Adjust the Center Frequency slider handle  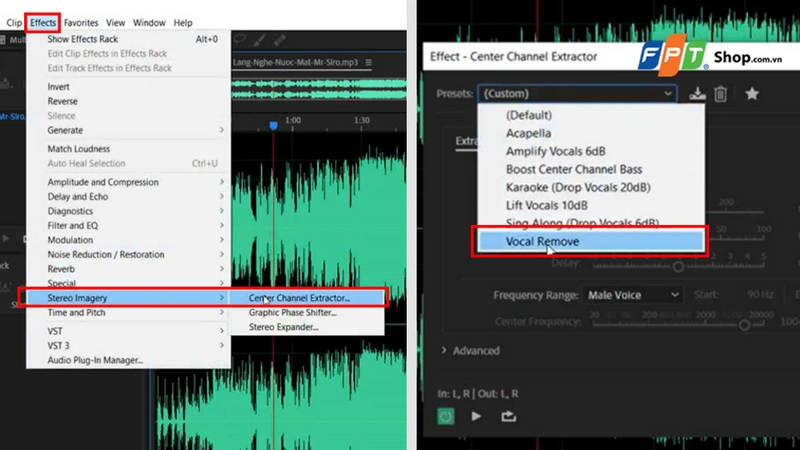coord(744,324)
